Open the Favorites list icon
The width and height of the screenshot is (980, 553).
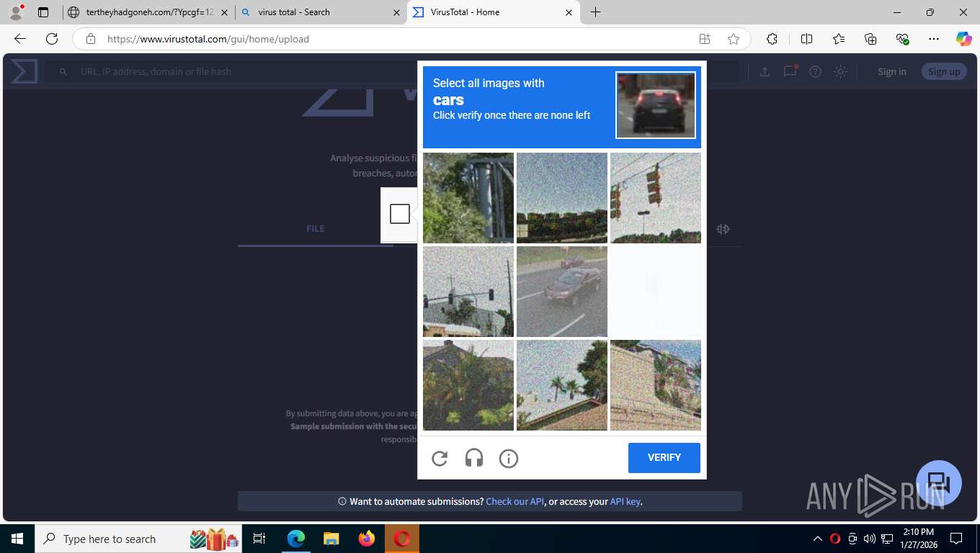click(x=839, y=39)
